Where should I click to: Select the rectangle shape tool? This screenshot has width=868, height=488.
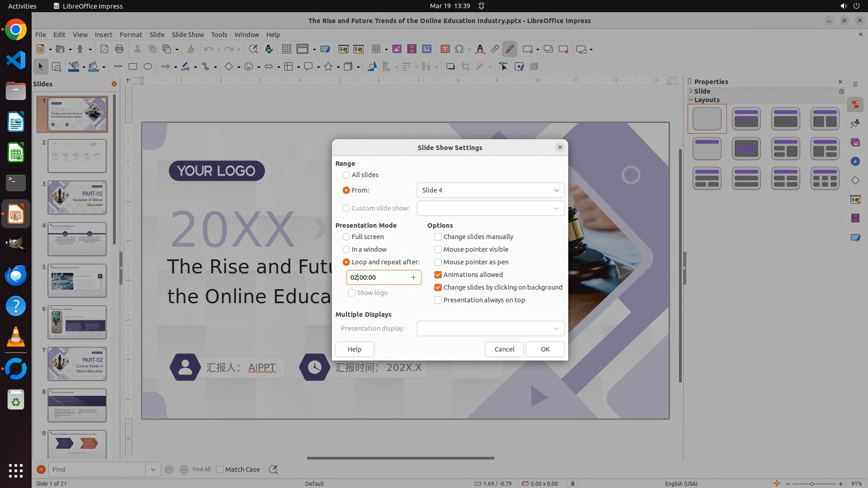(x=133, y=67)
